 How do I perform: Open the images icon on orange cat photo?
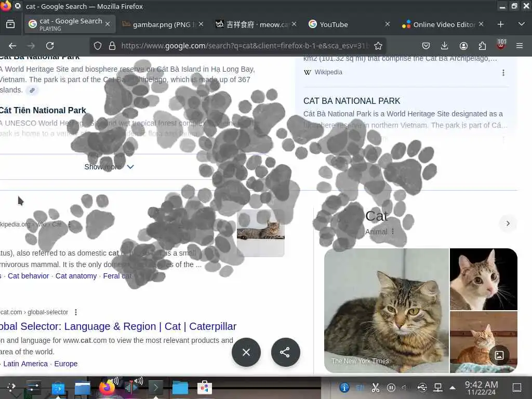(499, 355)
